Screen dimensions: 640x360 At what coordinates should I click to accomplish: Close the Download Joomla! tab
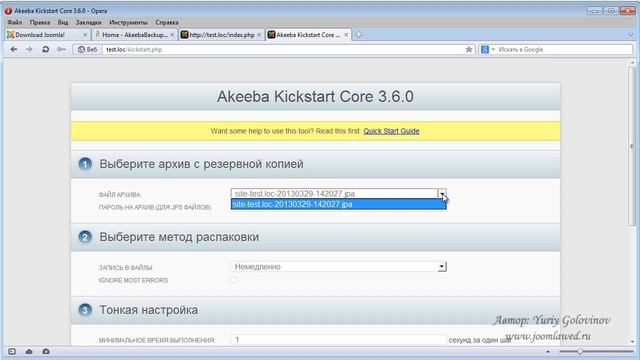tap(85, 35)
